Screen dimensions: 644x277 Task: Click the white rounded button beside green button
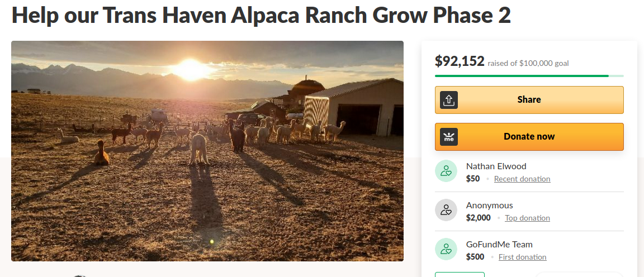coord(579,275)
